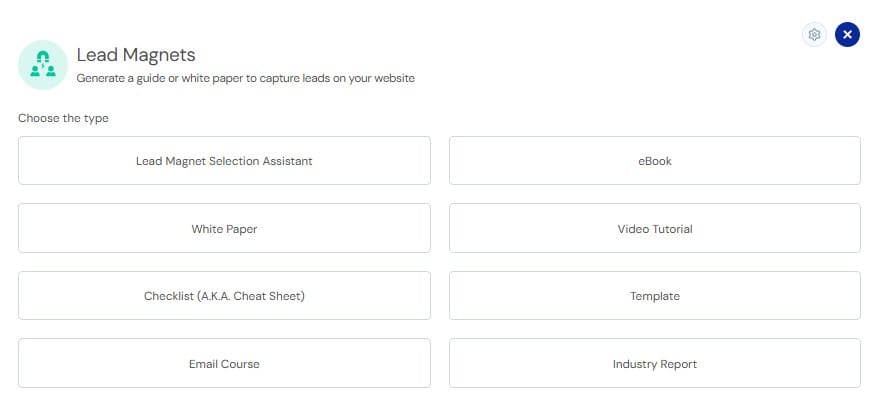Choose Checklist (A.K.A. Cheat Sheet)

[x=224, y=296]
